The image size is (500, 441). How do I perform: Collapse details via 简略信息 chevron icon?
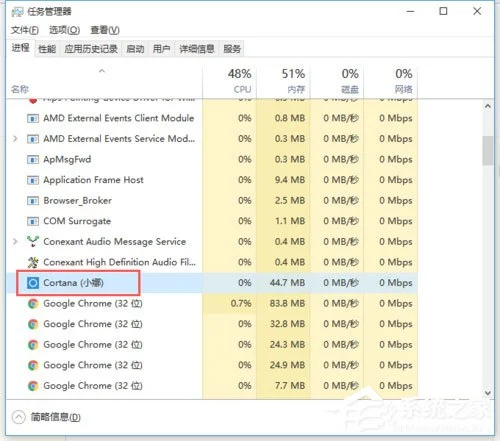click(x=19, y=417)
